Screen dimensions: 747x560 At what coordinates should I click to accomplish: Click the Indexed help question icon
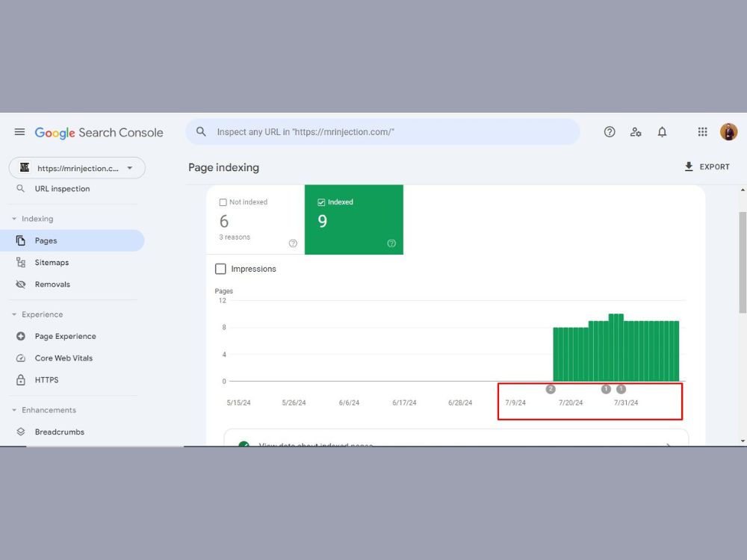click(x=391, y=243)
